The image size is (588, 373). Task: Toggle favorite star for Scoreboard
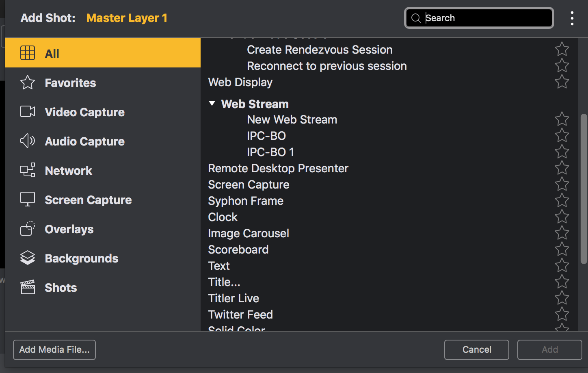[x=562, y=249]
